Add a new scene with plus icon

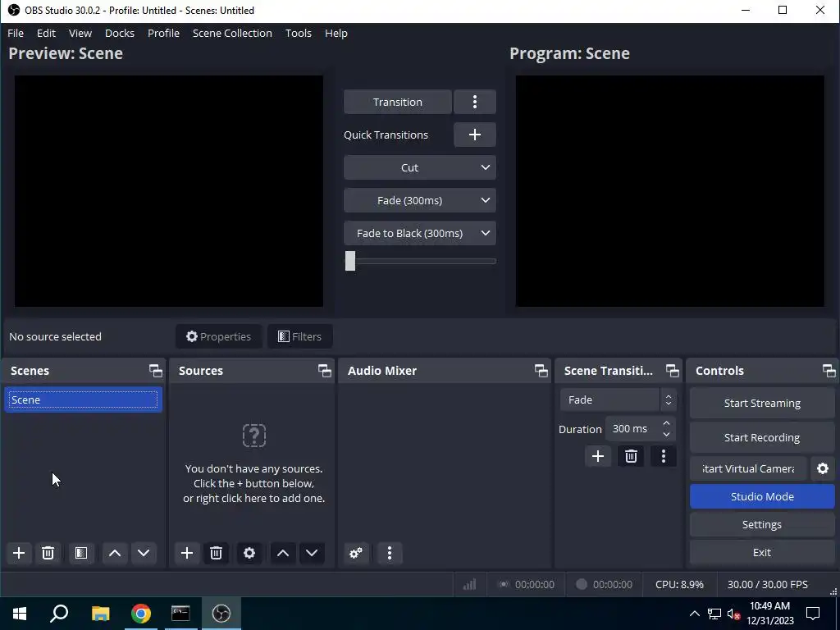click(x=19, y=553)
